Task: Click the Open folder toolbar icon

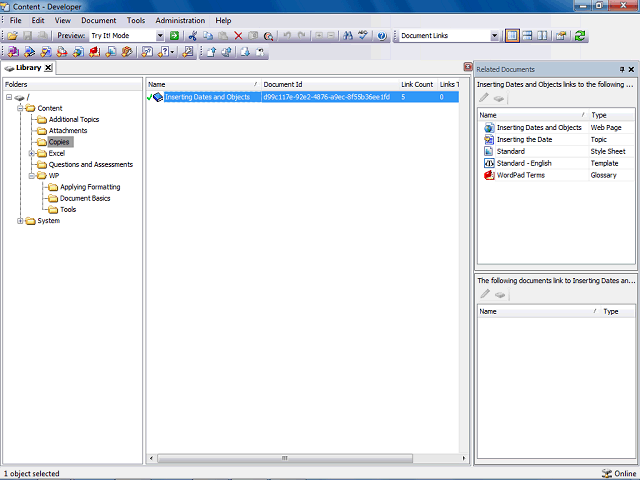Action: coord(13,36)
